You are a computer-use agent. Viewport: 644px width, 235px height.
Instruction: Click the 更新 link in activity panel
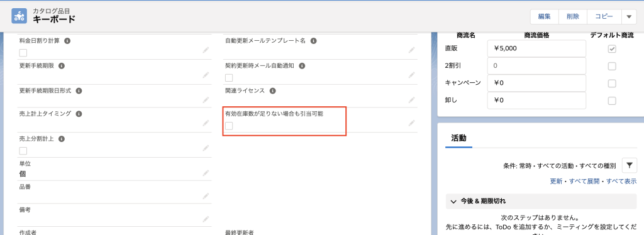[x=556, y=181]
